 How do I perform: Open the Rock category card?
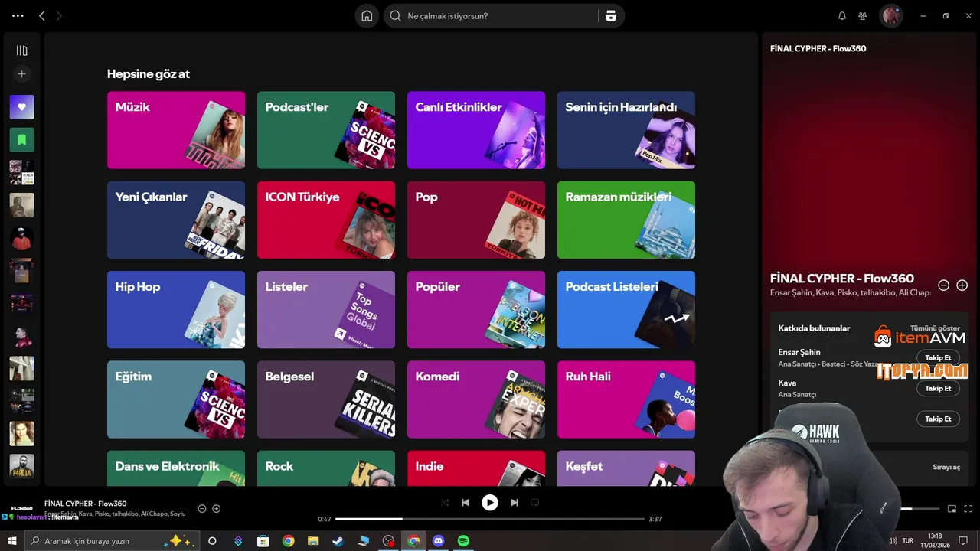click(x=326, y=468)
